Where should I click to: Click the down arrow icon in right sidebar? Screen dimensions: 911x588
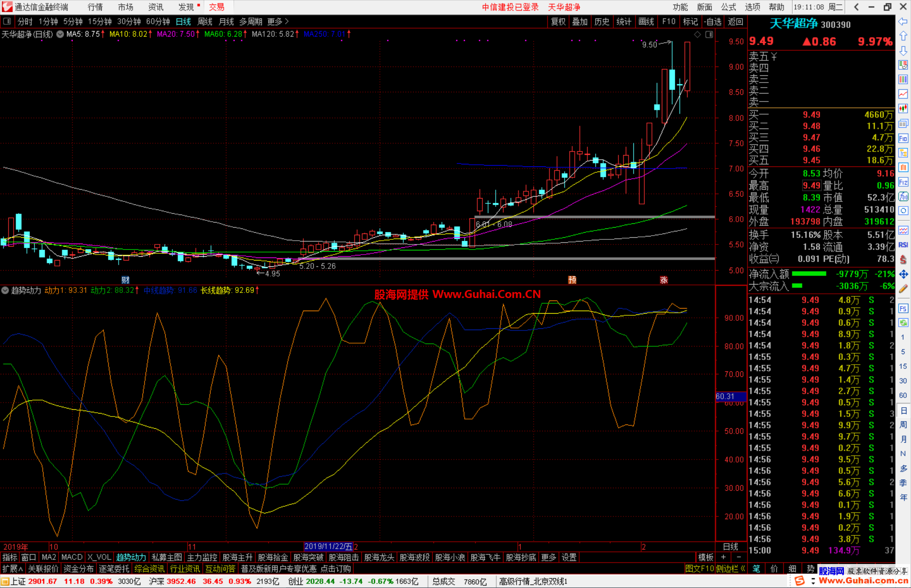tap(903, 51)
